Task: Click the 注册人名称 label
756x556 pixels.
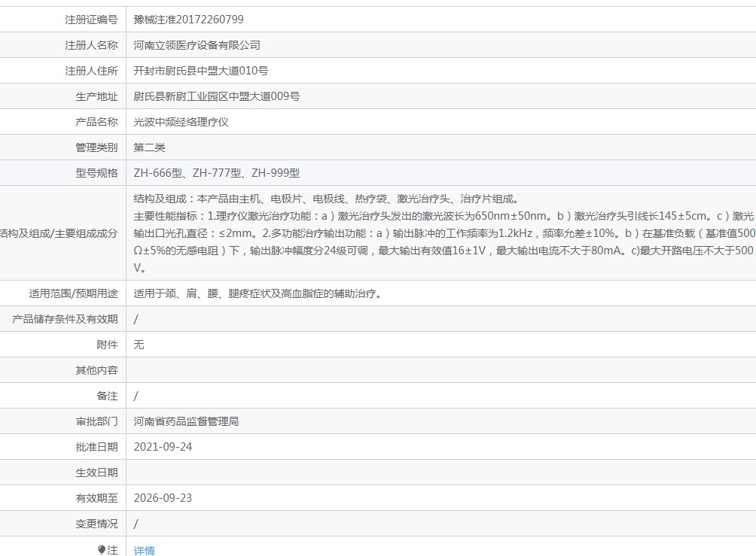Action: pyautogui.click(x=91, y=45)
